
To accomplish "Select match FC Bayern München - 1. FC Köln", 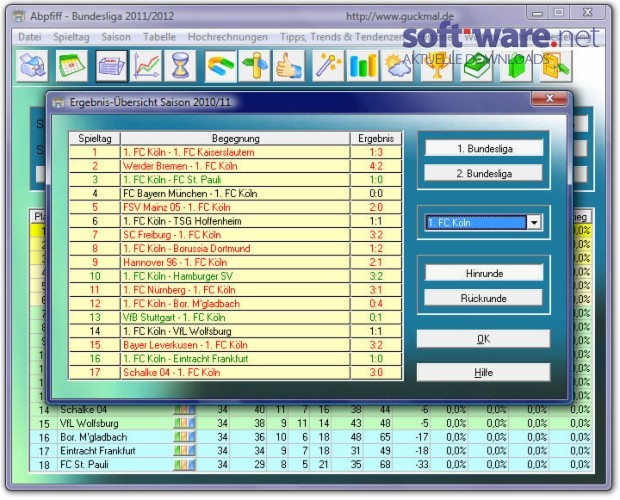I will click(236, 193).
